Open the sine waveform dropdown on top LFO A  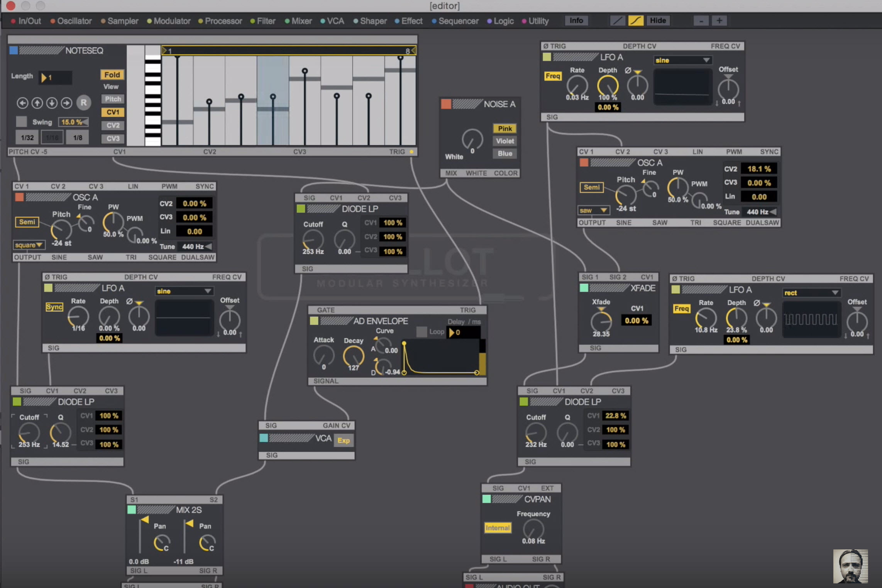[x=682, y=60]
